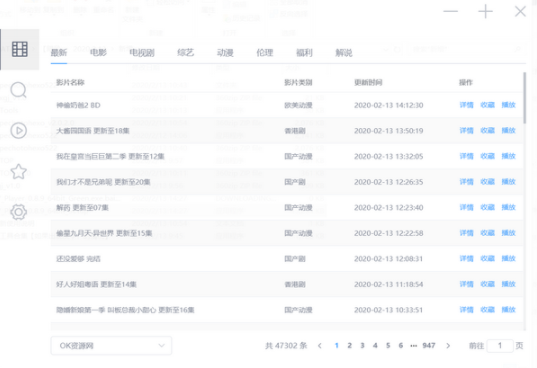
Task: Open the settings gear icon in sidebar
Action: click(x=18, y=212)
